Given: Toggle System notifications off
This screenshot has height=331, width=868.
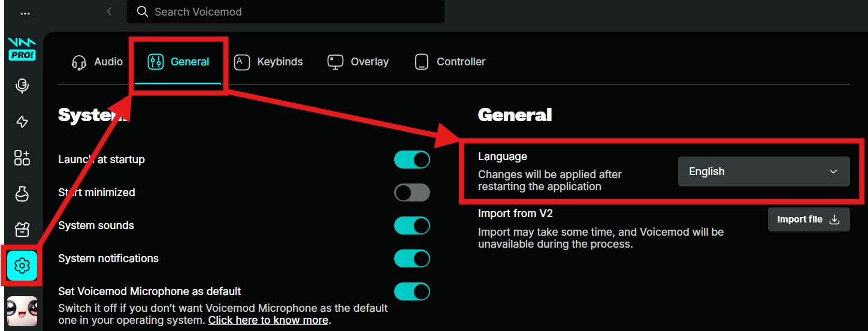Looking at the screenshot, I should 412,258.
